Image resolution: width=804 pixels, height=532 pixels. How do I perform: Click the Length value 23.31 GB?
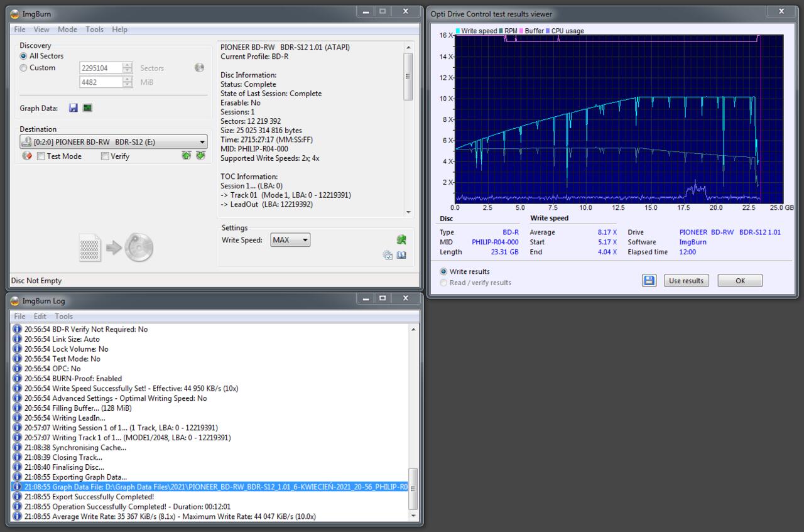click(505, 252)
